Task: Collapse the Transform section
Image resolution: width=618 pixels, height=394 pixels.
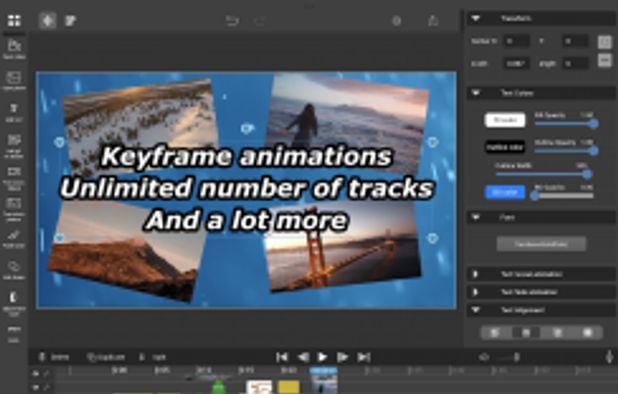Action: point(476,18)
